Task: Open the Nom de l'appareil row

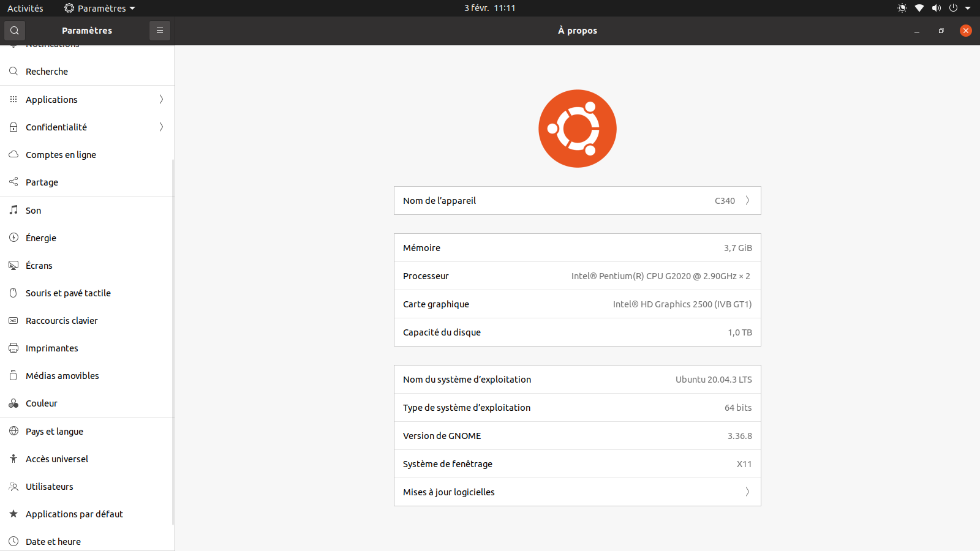Action: pyautogui.click(x=577, y=201)
